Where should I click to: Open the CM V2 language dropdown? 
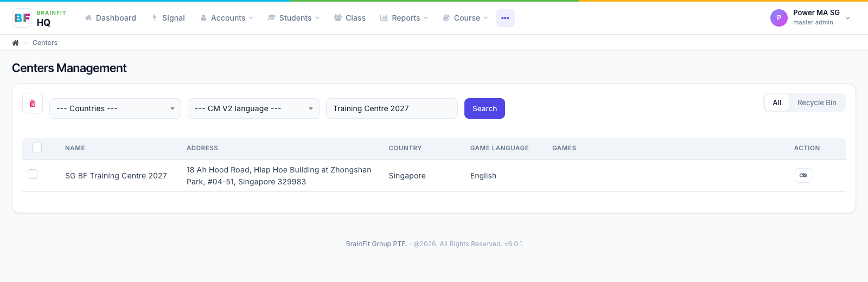[x=253, y=108]
